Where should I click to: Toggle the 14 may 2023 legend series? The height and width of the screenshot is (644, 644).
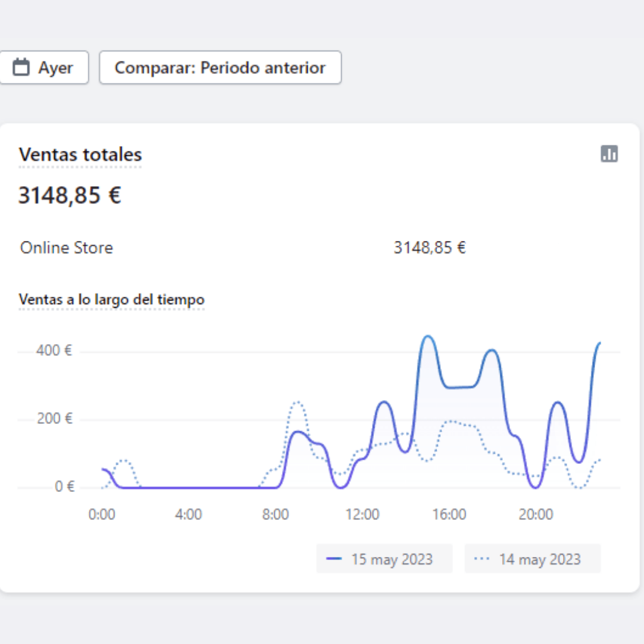[x=532, y=559]
